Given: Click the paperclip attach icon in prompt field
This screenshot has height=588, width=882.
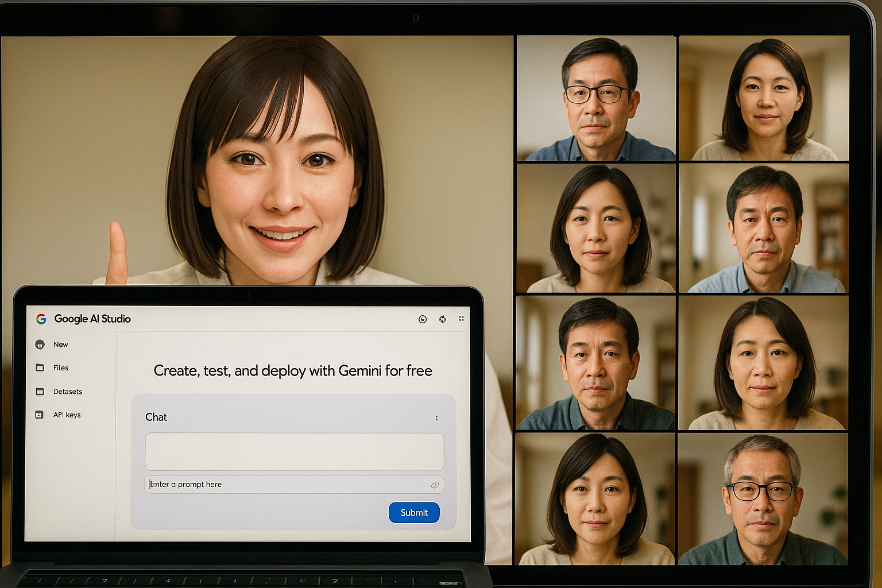Looking at the screenshot, I should 435,485.
